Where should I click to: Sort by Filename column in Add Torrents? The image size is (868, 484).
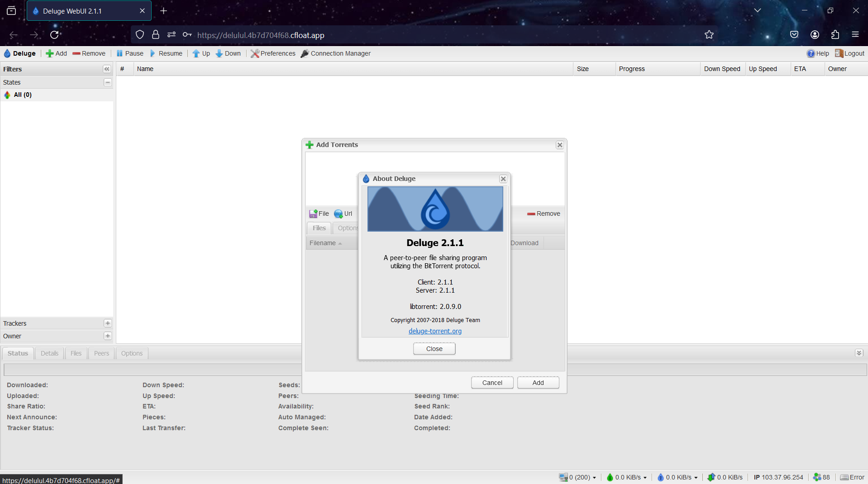point(332,243)
